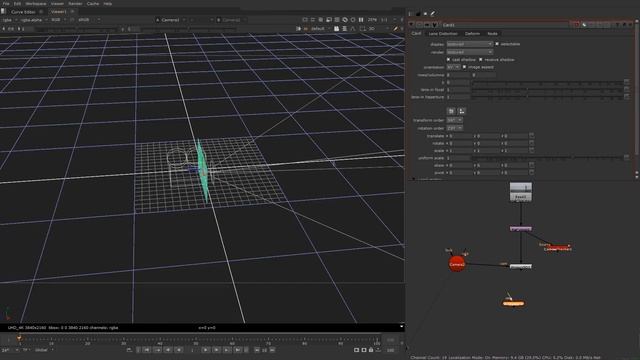
Task: Open the Node tab in Card properties
Action: coord(492,33)
